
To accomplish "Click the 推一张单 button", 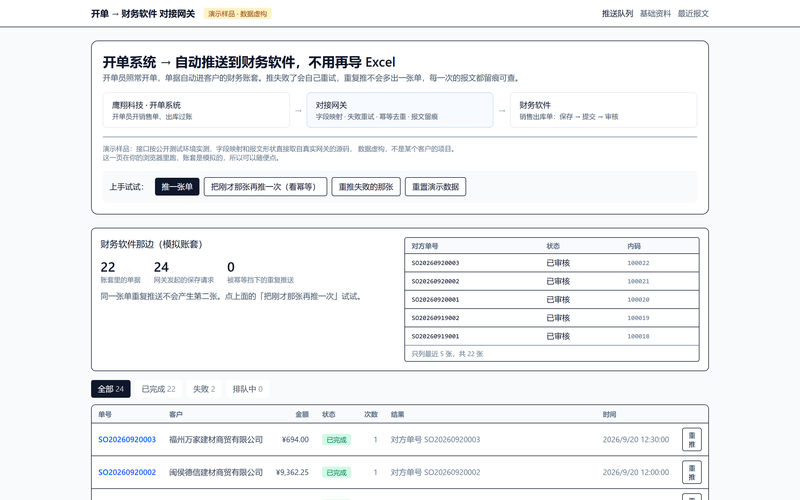I will pyautogui.click(x=177, y=187).
